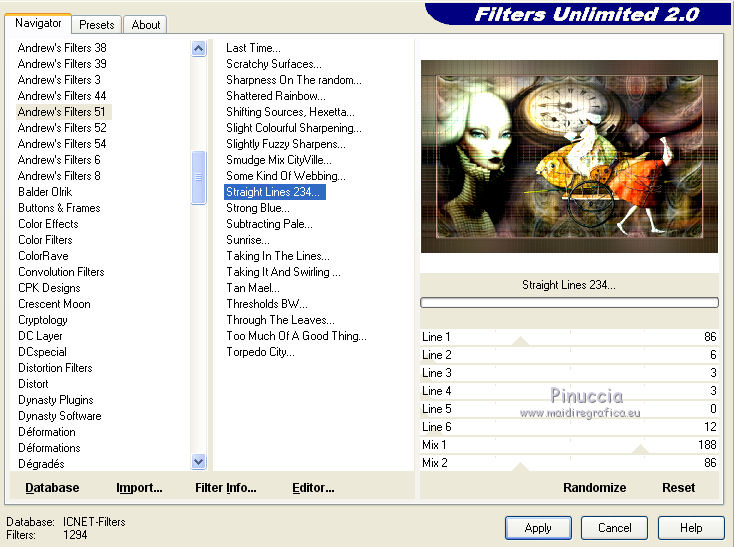Image resolution: width=734 pixels, height=547 pixels.
Task: Select the Dégradés category
Action: 41,464
